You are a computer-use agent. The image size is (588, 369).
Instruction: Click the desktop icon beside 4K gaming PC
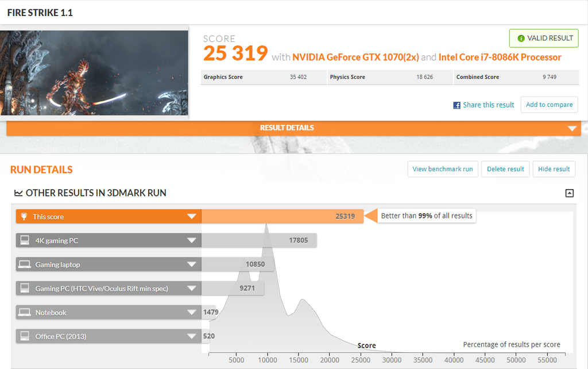pos(25,240)
